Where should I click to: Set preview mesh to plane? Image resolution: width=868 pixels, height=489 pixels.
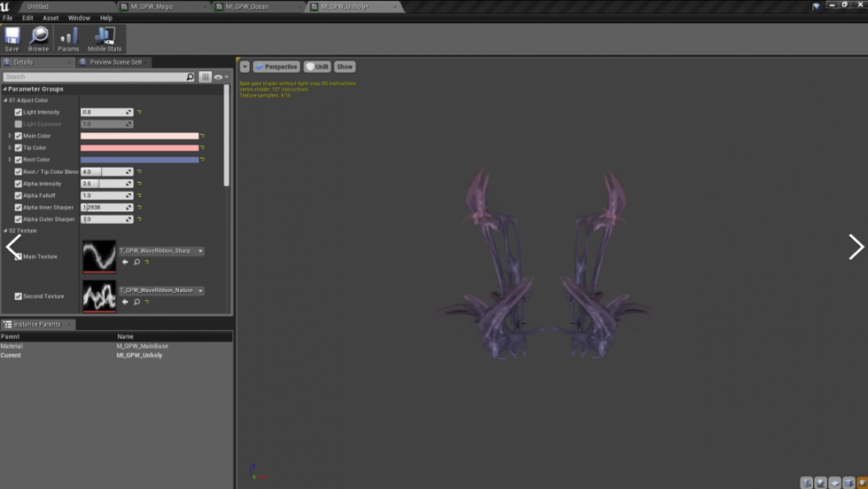834,483
